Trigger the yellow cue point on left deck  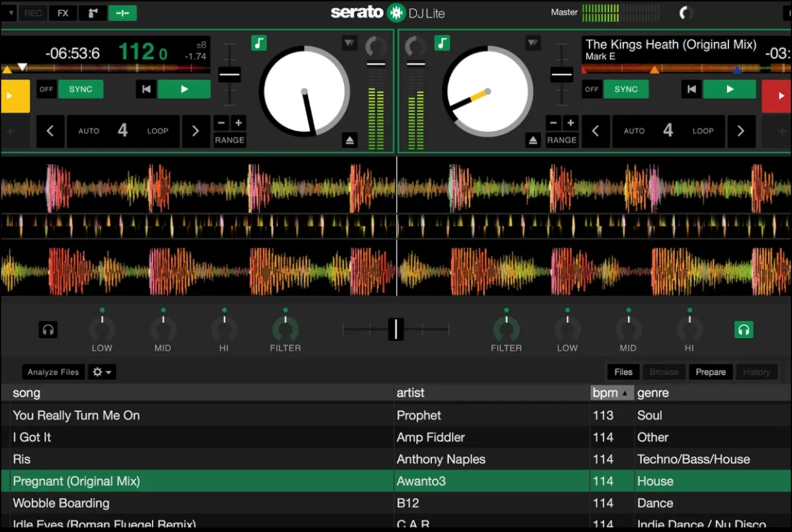click(15, 96)
